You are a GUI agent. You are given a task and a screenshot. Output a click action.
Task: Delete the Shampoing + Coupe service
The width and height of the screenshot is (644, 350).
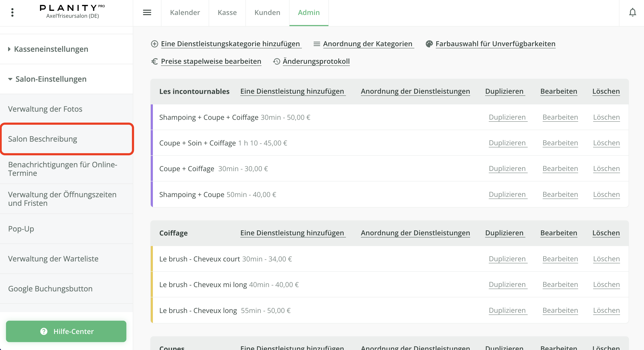pyautogui.click(x=606, y=194)
